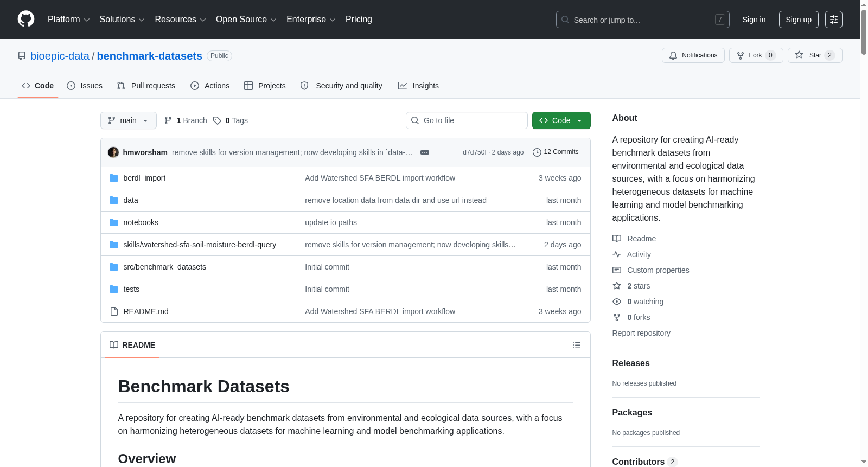Open the Projects tab
This screenshot has width=868, height=467.
pos(265,86)
